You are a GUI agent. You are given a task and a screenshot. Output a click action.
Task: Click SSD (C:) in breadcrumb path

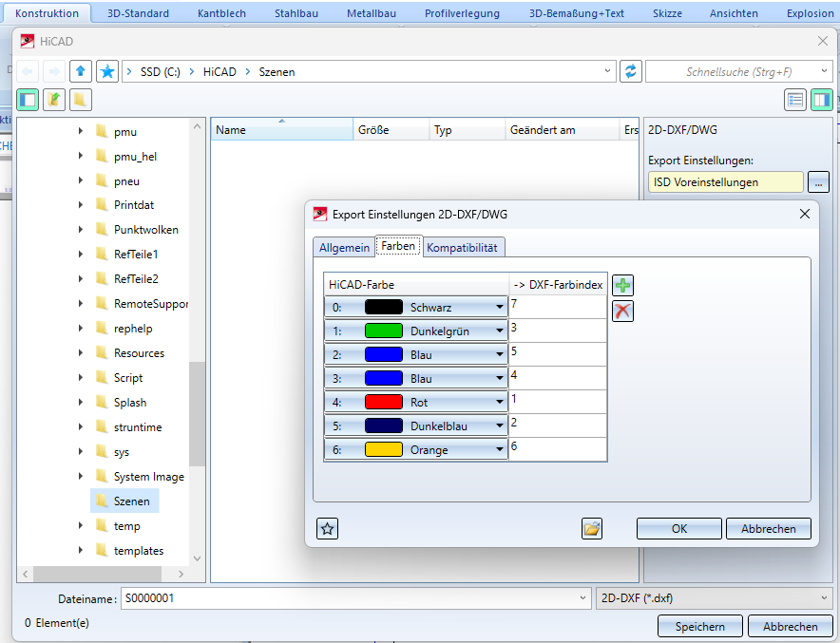tap(161, 72)
